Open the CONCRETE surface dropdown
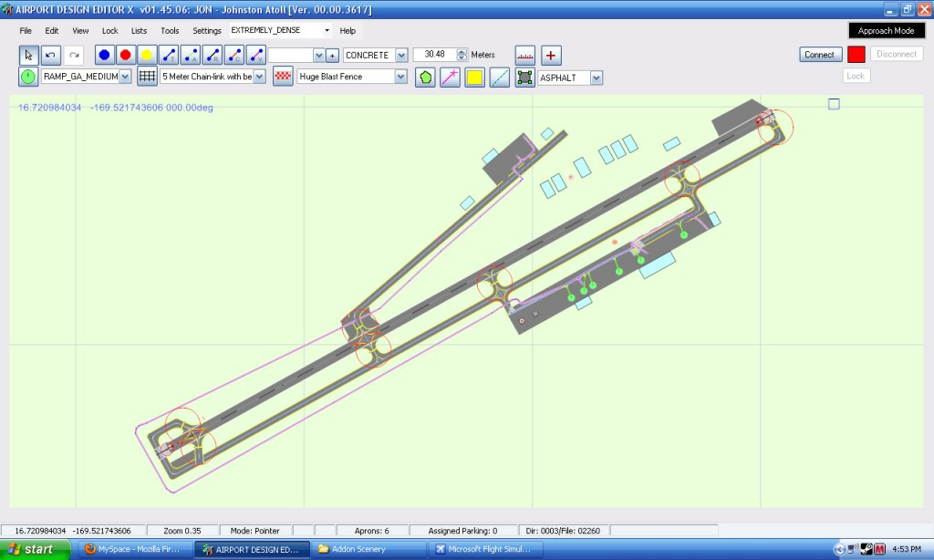934x560 pixels. (x=401, y=55)
